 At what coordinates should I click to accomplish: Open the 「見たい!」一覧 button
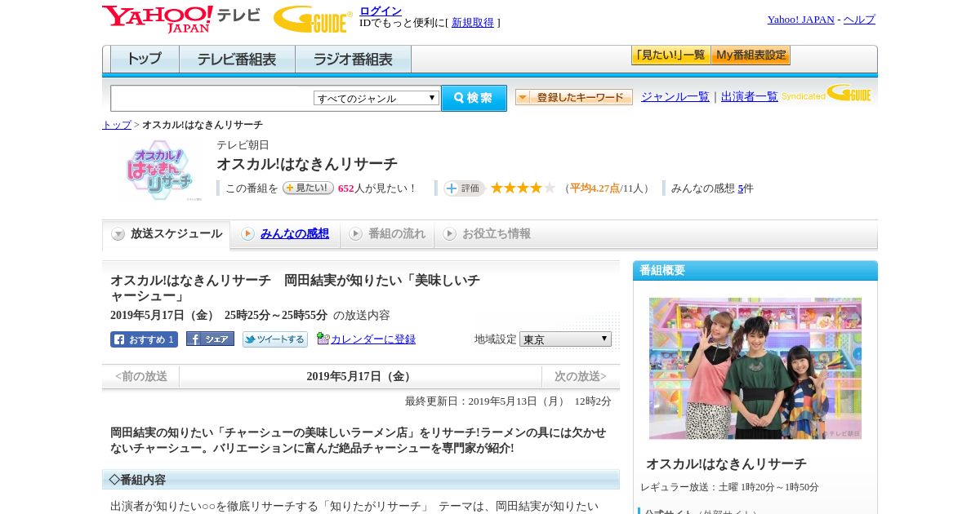point(670,55)
